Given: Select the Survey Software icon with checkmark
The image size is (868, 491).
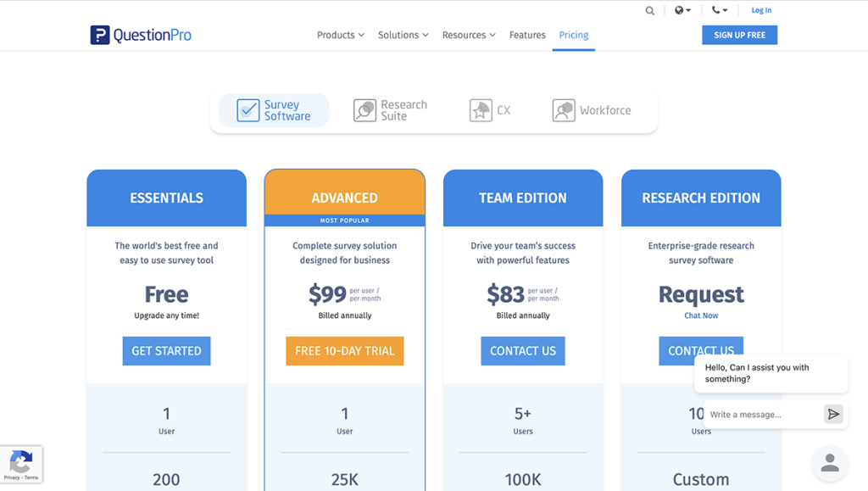Looking at the screenshot, I should point(248,109).
